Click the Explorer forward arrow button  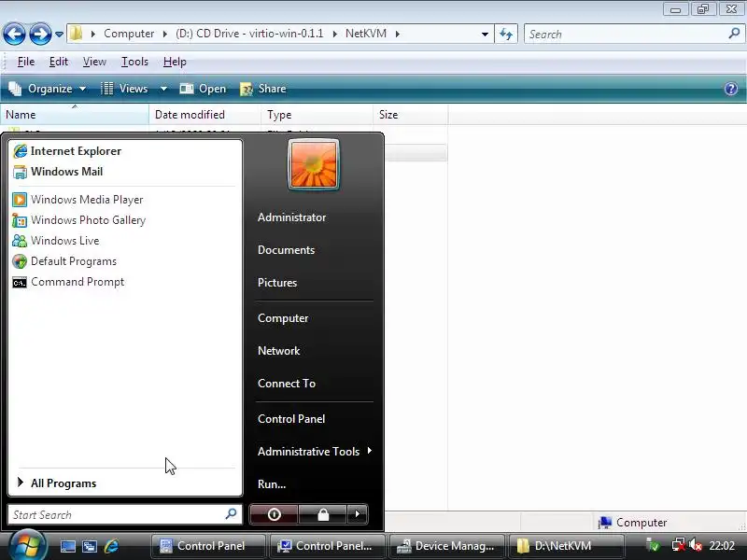pos(40,34)
